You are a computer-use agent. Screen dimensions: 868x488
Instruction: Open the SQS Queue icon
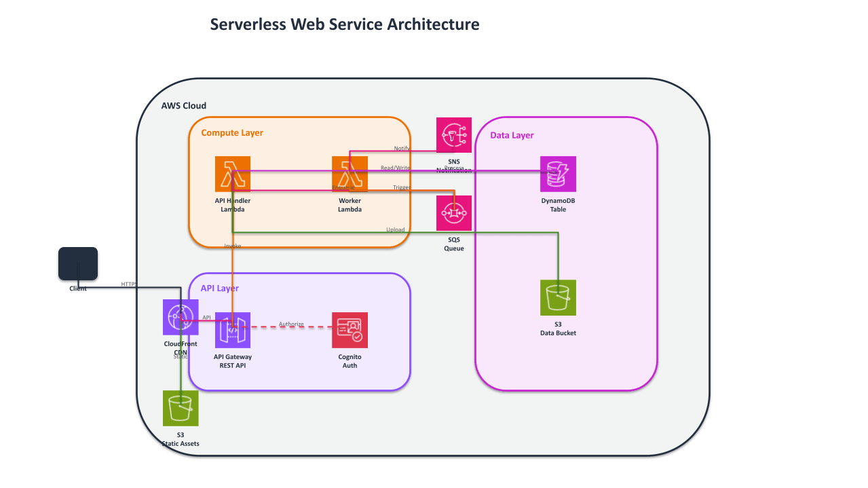(x=453, y=212)
